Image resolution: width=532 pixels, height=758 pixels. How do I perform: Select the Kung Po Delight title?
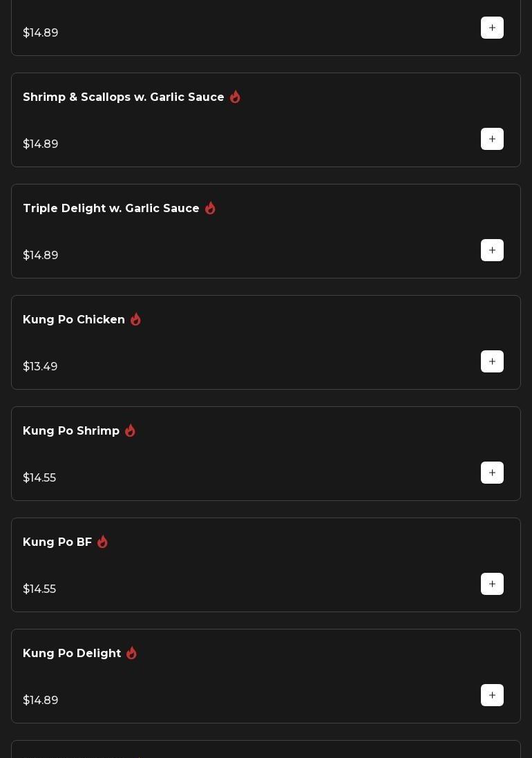[x=71, y=654]
